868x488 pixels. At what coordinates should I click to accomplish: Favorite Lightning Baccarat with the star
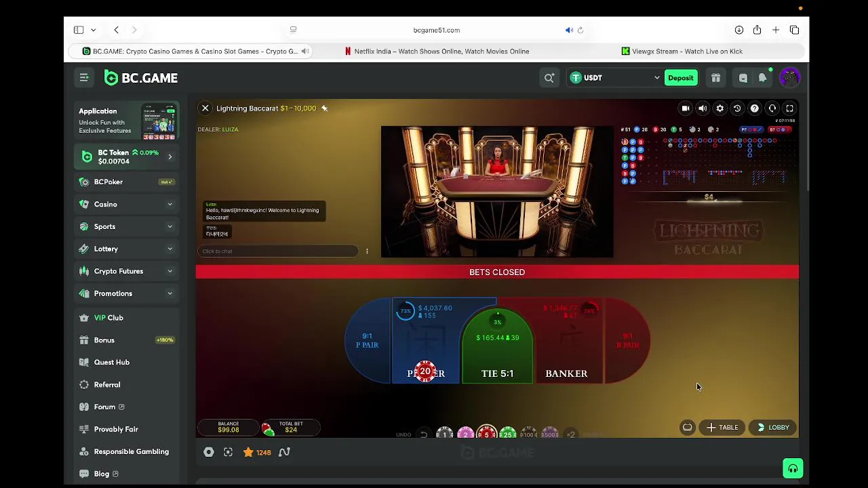tap(325, 108)
